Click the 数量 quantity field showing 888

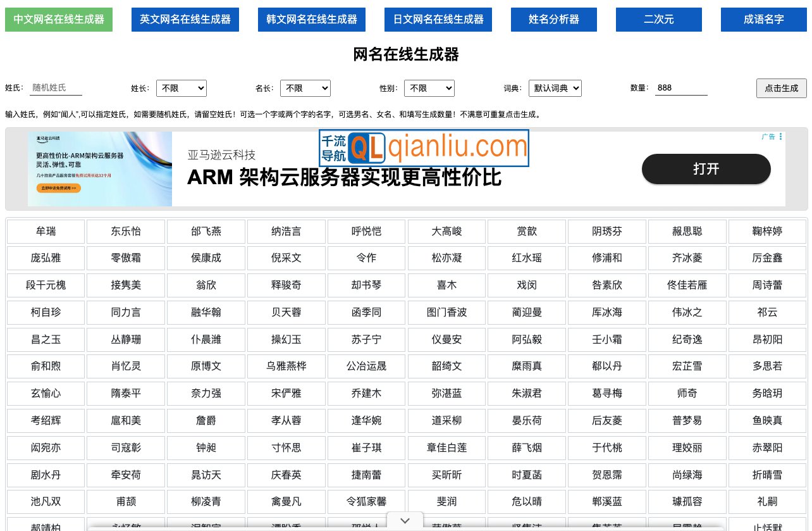[681, 87]
